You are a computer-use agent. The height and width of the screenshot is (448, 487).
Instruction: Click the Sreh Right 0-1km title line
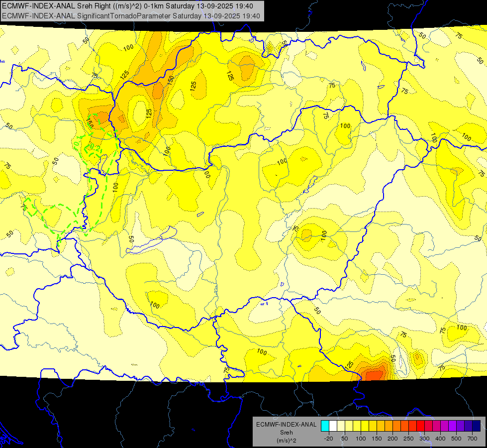tap(127, 6)
